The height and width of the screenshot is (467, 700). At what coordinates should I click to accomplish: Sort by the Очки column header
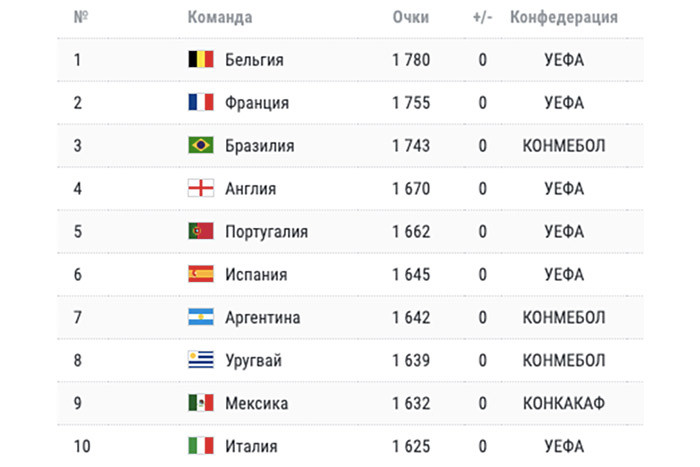tap(411, 17)
